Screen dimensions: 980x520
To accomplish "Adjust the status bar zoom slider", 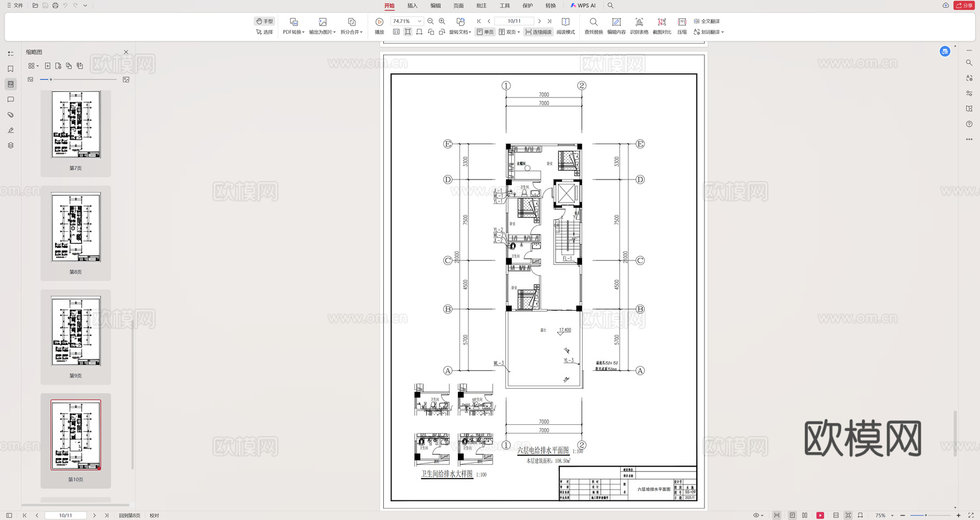I will [925, 516].
